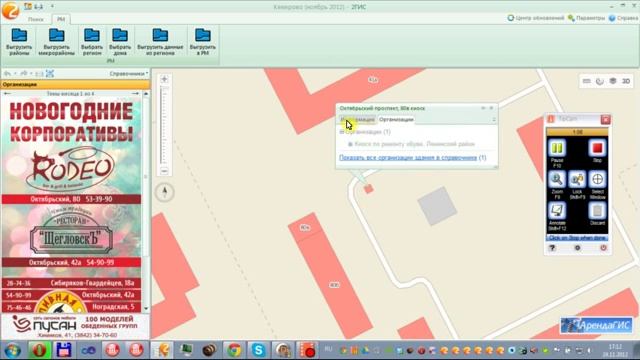Viewport: 640px width, 360px height.
Task: Pin the building info popup
Action: click(483, 108)
